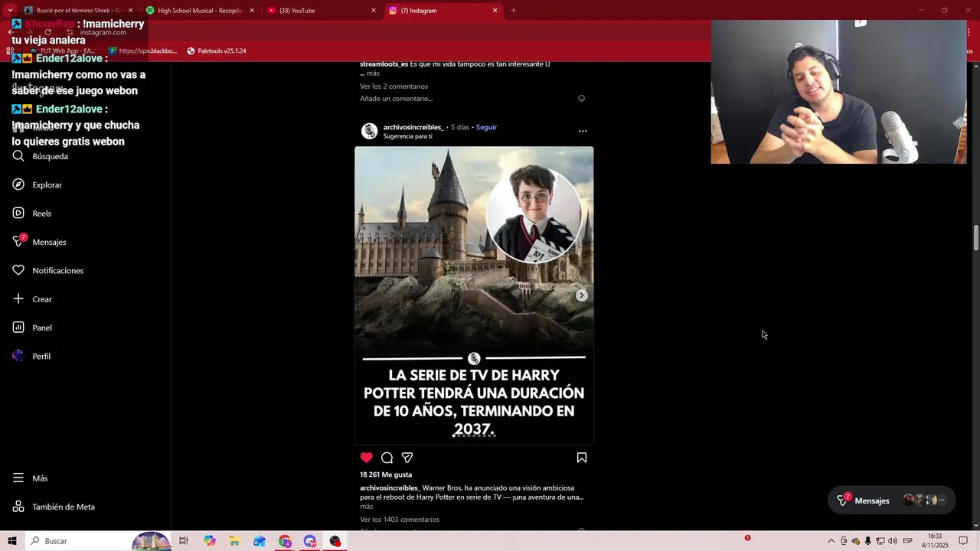Open comment bubble on Harry Potter post
The width and height of the screenshot is (980, 551).
tap(387, 458)
